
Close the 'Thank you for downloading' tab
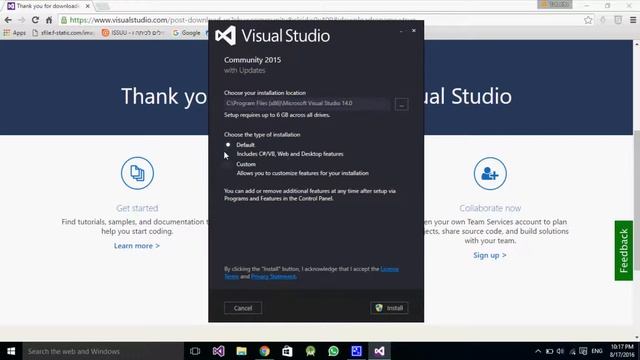tap(87, 6)
